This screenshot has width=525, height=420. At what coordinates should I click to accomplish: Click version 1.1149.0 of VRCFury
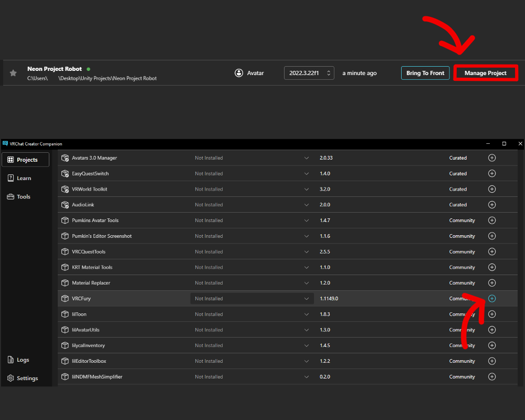329,298
